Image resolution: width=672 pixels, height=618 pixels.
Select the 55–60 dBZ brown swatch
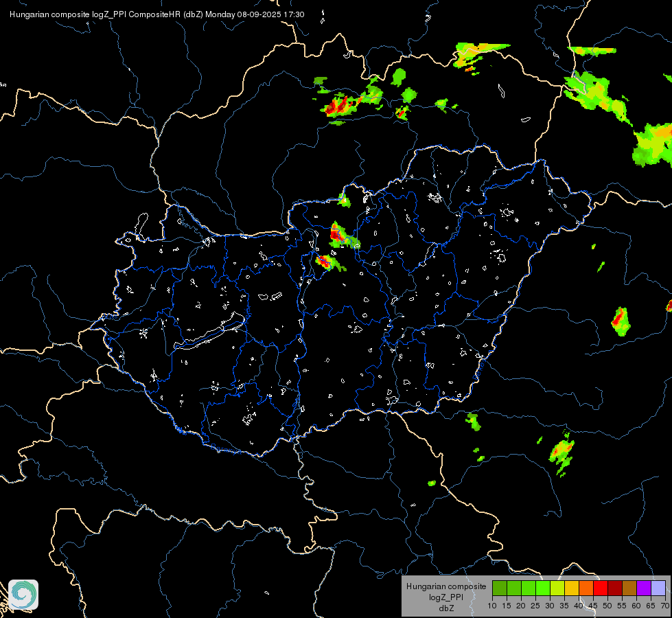629,588
